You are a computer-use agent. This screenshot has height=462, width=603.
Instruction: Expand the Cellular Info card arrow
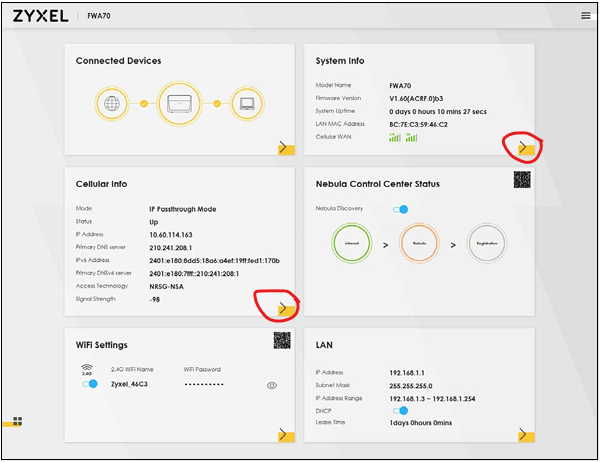(x=286, y=309)
